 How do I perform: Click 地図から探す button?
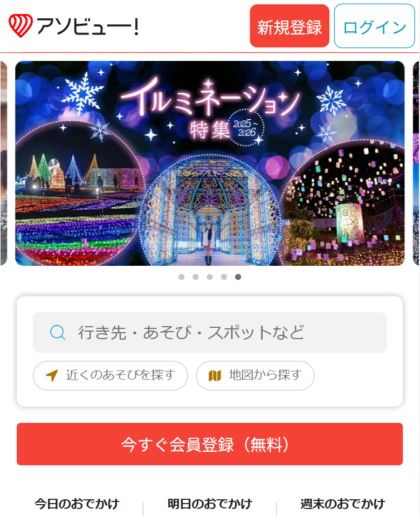(x=255, y=375)
